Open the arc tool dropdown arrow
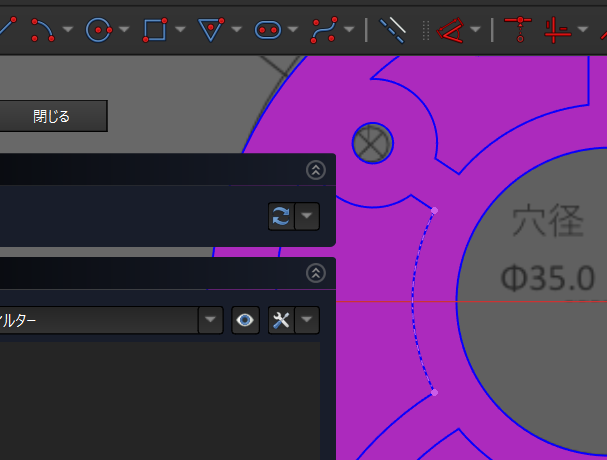Screen dimensions: 607x460 pos(68,29)
